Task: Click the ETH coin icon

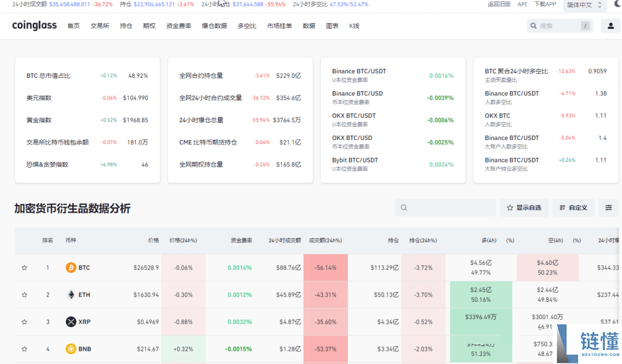Action: point(71,295)
